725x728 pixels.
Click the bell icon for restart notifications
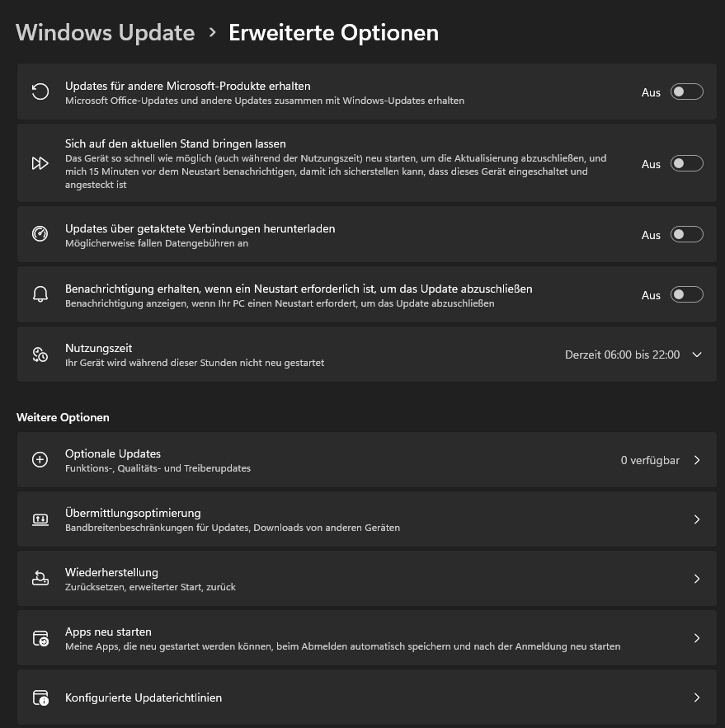40,294
